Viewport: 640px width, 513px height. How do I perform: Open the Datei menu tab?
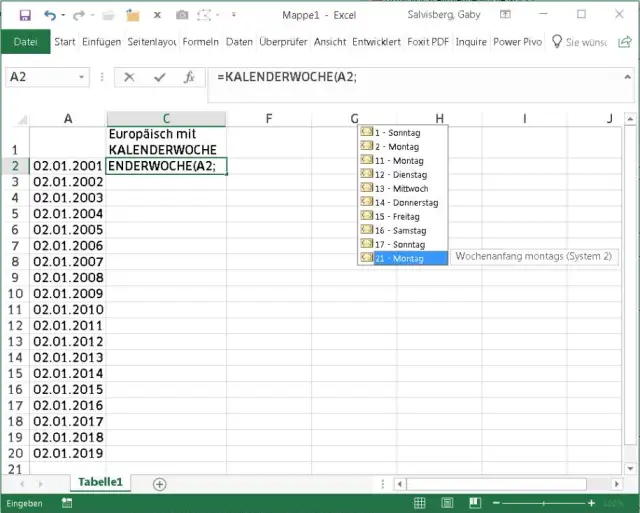coord(25,42)
